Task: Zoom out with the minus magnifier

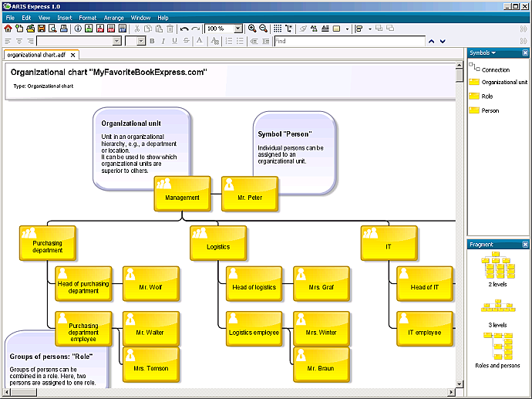Action: coord(263,29)
